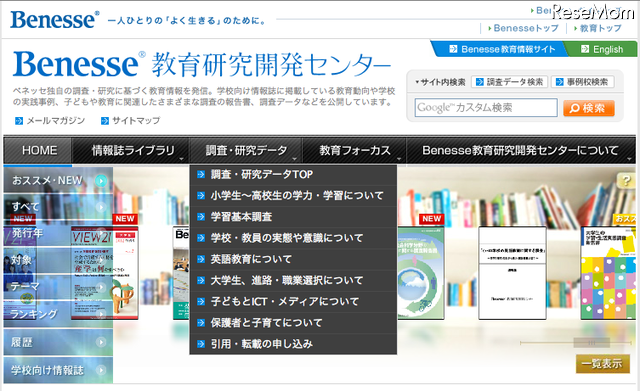Choose 英語教育について menu entry

293,260
